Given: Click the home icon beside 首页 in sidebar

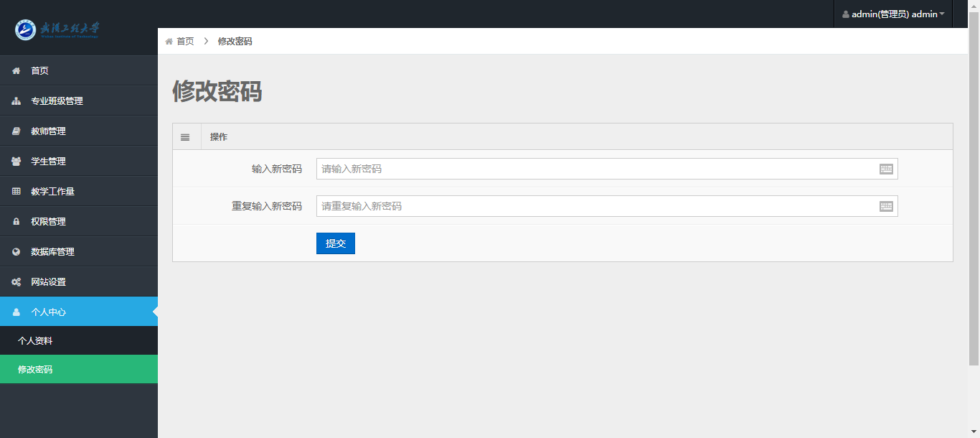Looking at the screenshot, I should [16, 71].
